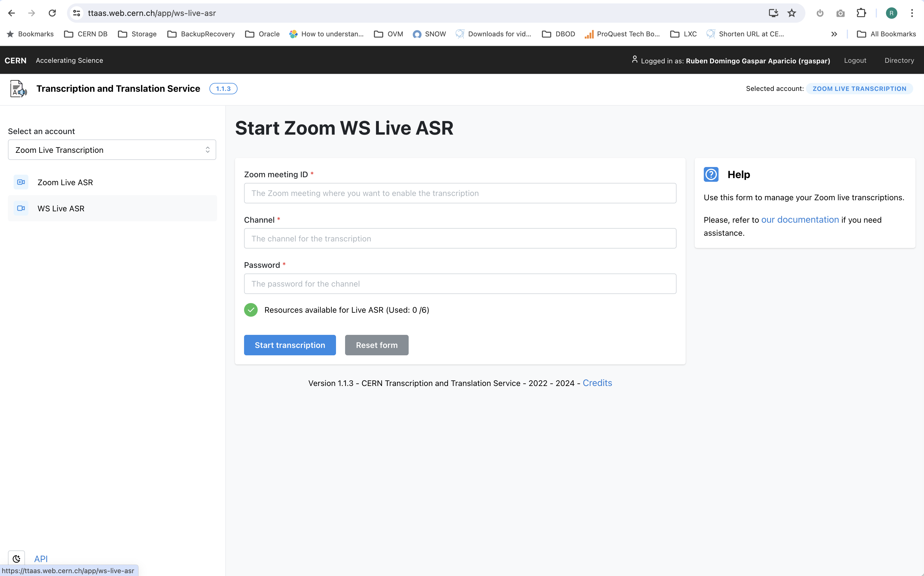Open the Oracle bookmark folder
924x576 pixels.
pos(262,34)
